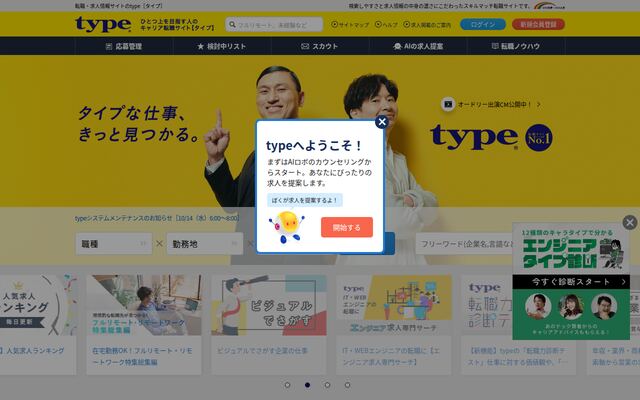Click the AI robot mascot in the popup
The height and width of the screenshot is (400, 640).
[x=286, y=227]
